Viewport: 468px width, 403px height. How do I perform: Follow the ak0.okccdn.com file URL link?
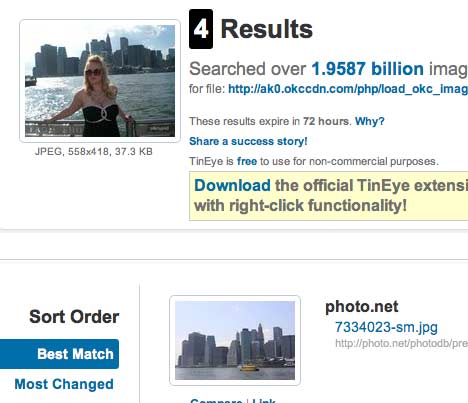(348, 89)
